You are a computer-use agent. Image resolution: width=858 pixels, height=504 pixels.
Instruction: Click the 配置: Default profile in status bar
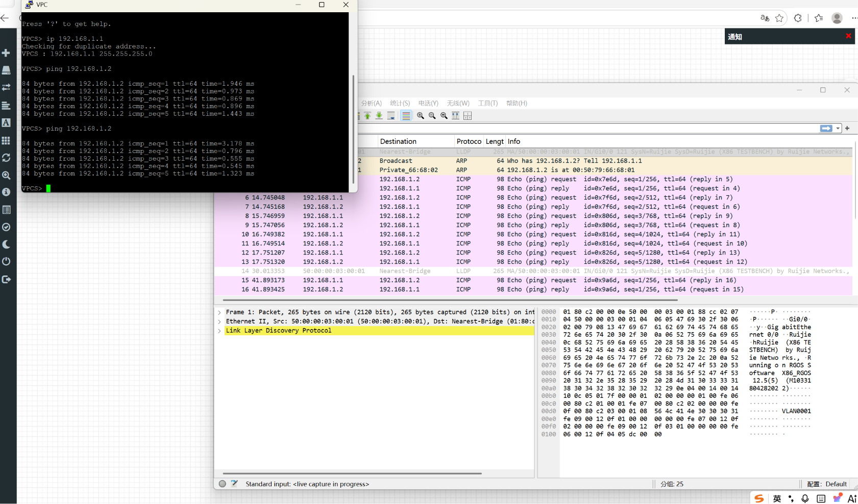click(827, 484)
